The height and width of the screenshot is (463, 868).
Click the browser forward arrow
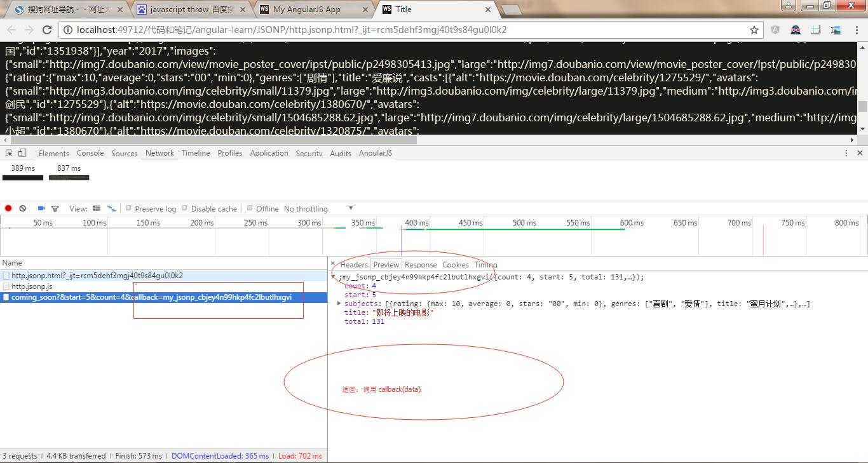point(29,30)
